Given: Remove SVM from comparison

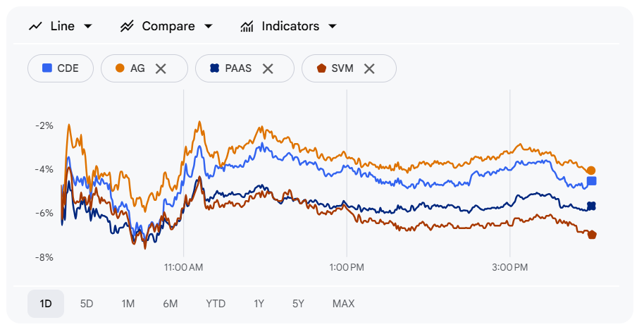Looking at the screenshot, I should click(369, 68).
